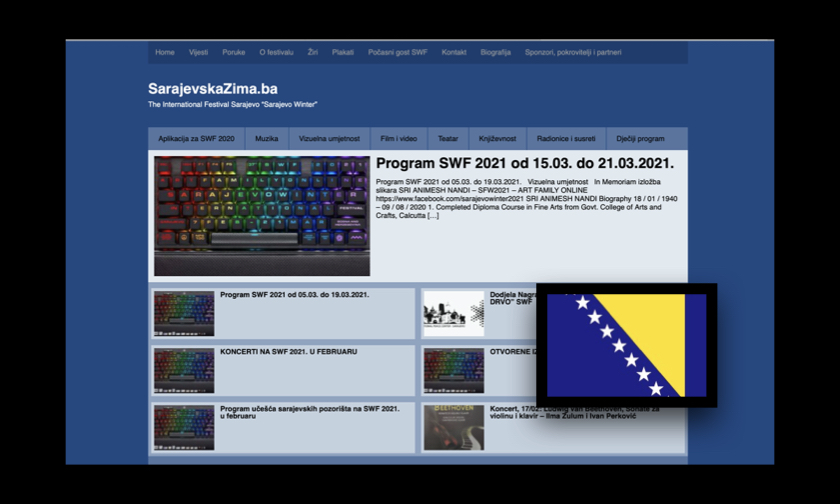The image size is (840, 504).
Task: Open the black-and-white skyline thumbnail
Action: pyautogui.click(x=453, y=314)
